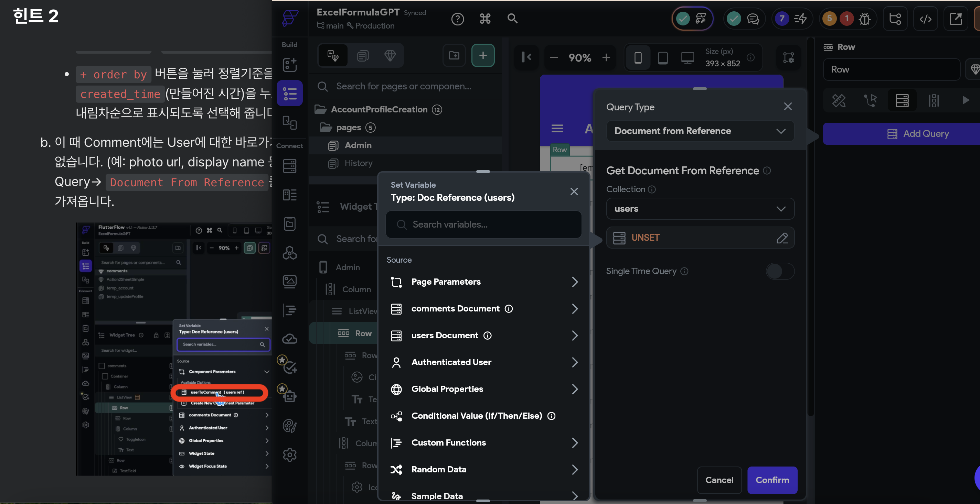This screenshot has width=980, height=504.
Task: Select the Widget Tree sidebar icon
Action: [x=289, y=94]
